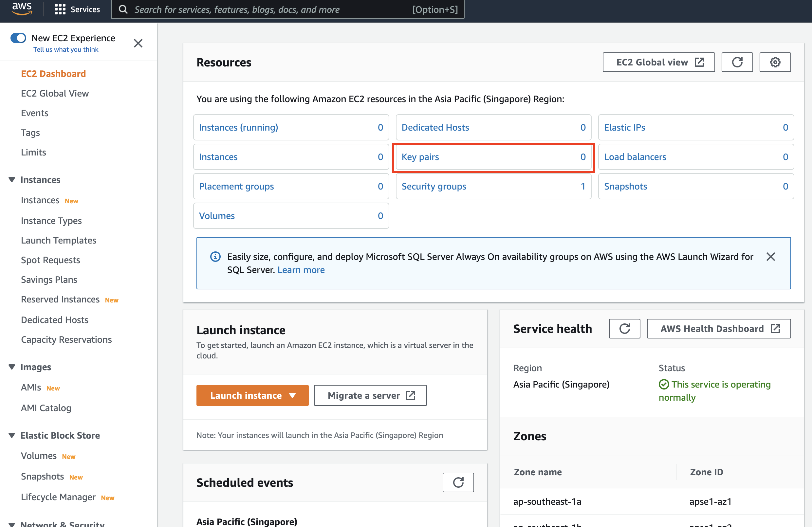This screenshot has height=527, width=812.
Task: Open the Snapshots resource tile
Action: click(696, 186)
